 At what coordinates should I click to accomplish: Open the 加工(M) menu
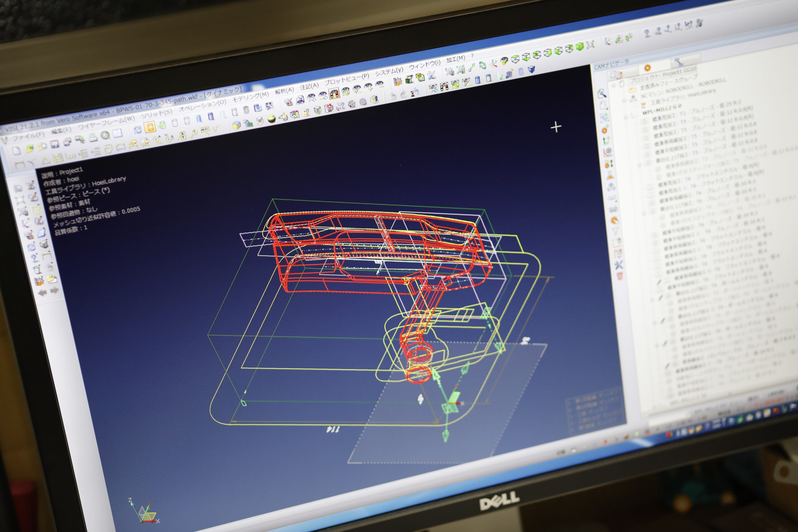pyautogui.click(x=455, y=59)
